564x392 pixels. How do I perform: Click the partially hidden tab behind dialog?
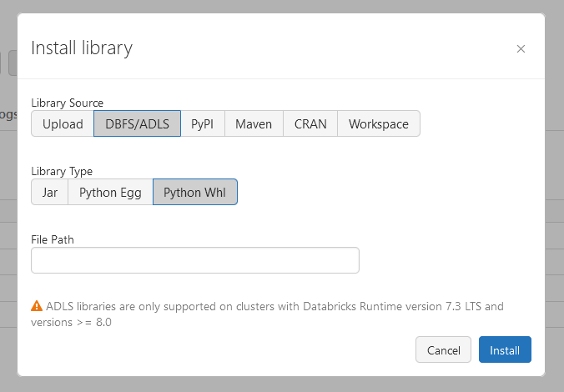pyautogui.click(x=8, y=114)
